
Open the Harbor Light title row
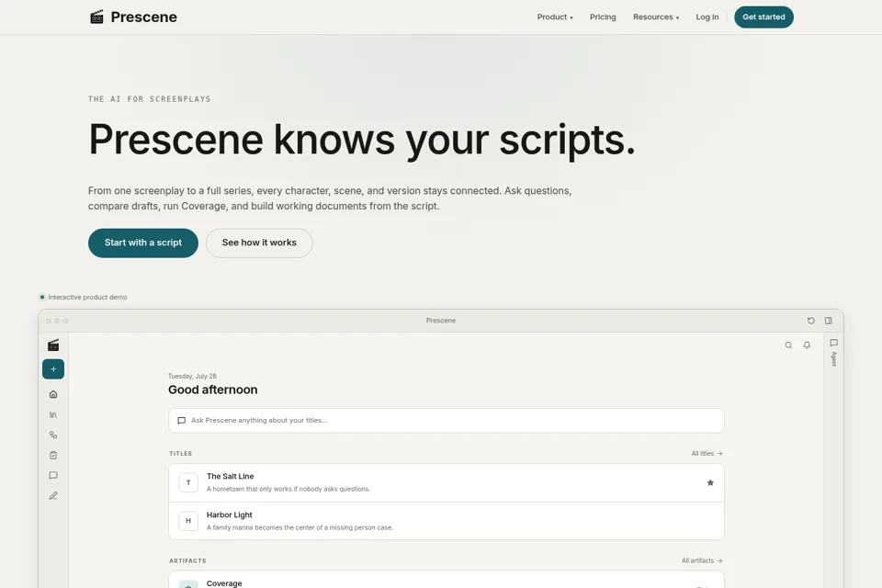447,521
